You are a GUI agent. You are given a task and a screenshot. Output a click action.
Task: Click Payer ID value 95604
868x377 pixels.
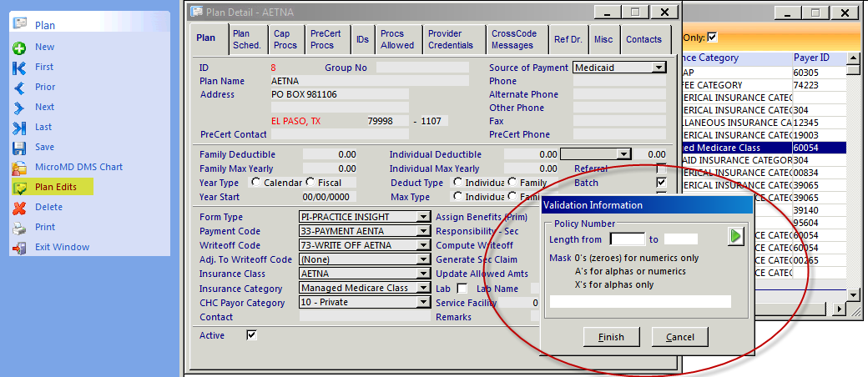[x=805, y=223]
